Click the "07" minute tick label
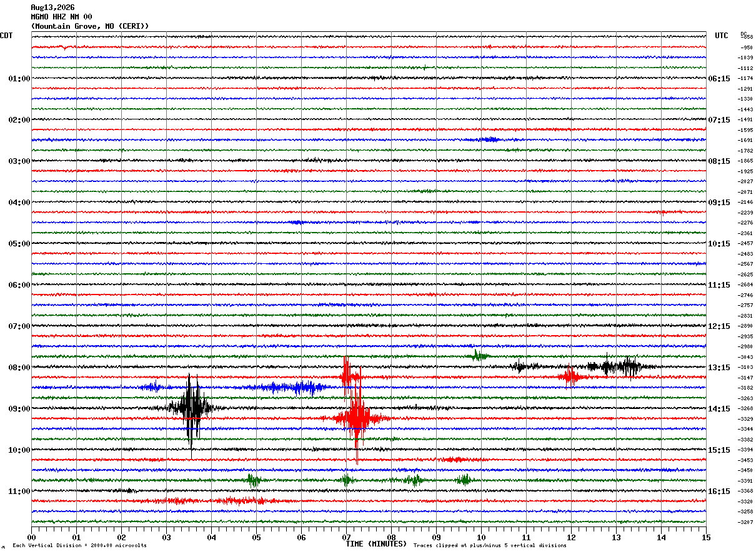Screen dimensions: 756x554 (x=346, y=537)
